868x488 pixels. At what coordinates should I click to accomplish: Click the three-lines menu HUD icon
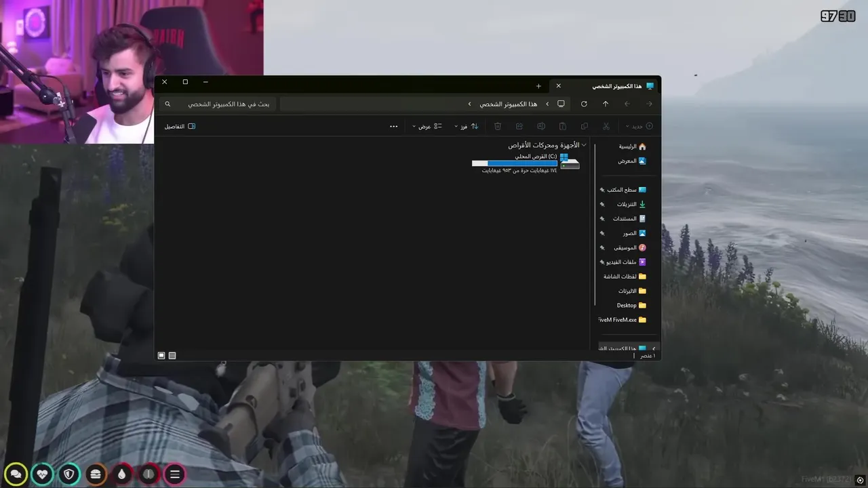coord(175,474)
